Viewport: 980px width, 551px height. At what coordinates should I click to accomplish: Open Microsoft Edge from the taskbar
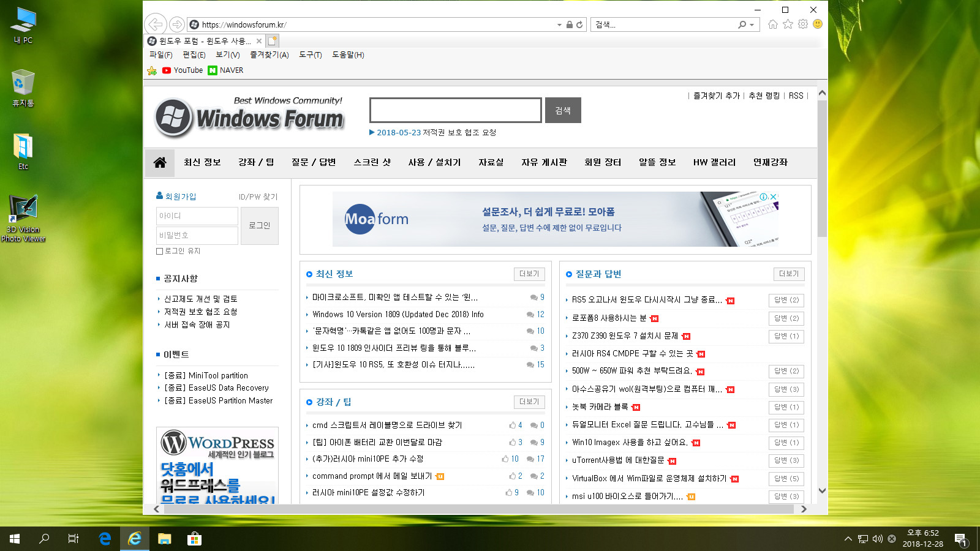point(105,539)
